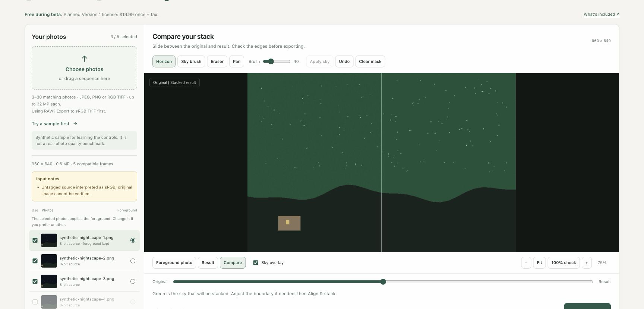Viewport: 644px width, 309px height.
Task: Switch to the Compare view
Action: click(x=233, y=263)
